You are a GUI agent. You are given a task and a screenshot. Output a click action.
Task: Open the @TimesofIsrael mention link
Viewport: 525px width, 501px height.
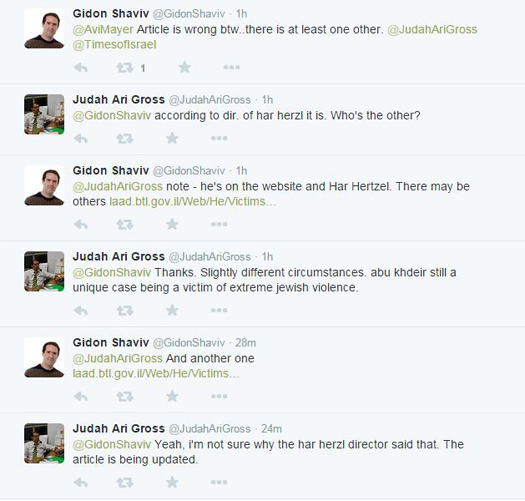click(115, 45)
